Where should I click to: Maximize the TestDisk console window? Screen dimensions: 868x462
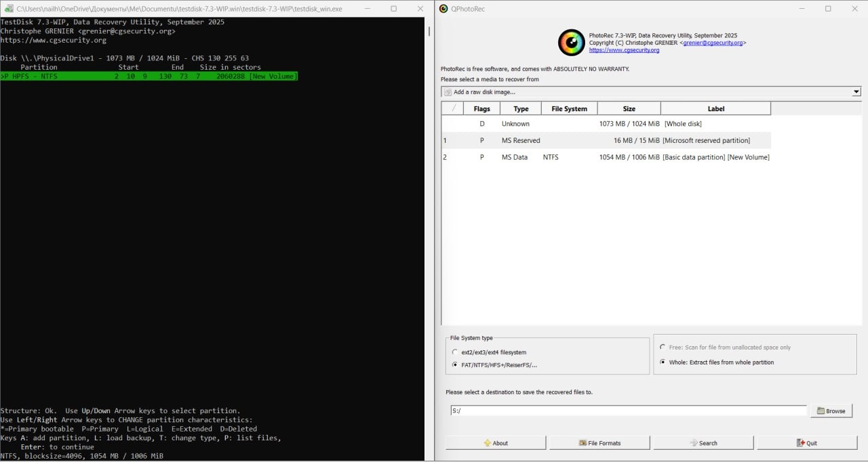[393, 9]
